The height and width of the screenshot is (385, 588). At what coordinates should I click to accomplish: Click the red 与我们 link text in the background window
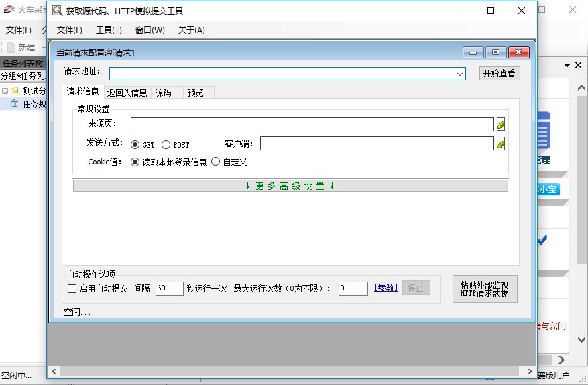pos(551,326)
